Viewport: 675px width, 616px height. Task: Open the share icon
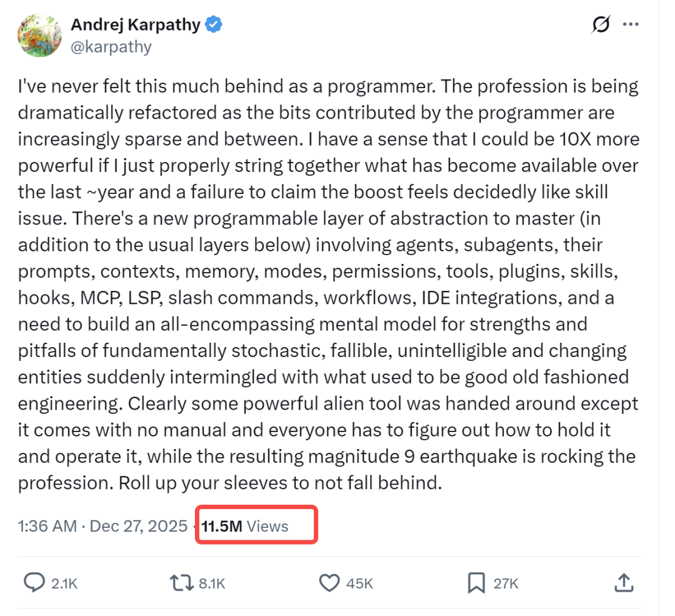tap(623, 583)
